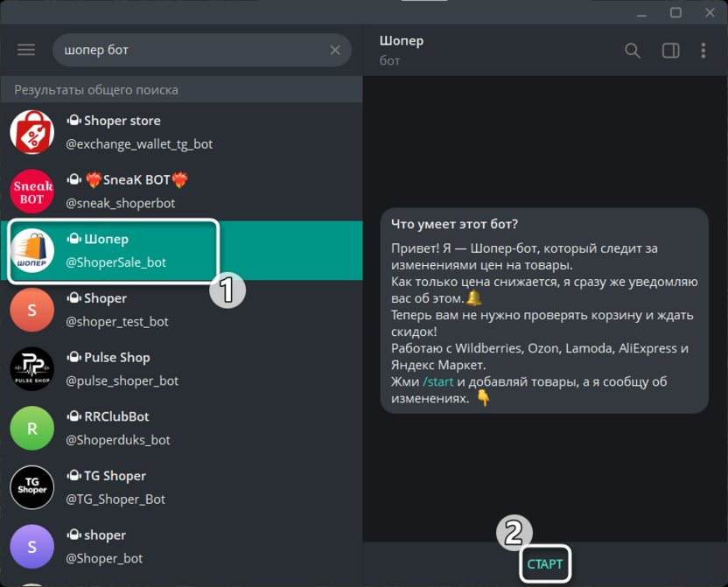Select the Шопер result name
The width and height of the screenshot is (728, 587).
(107, 240)
